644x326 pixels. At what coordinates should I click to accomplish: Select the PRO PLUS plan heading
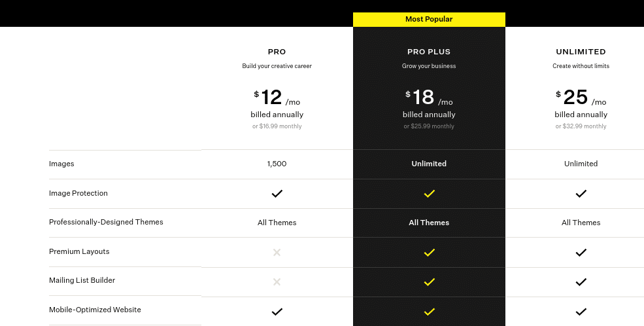point(429,52)
